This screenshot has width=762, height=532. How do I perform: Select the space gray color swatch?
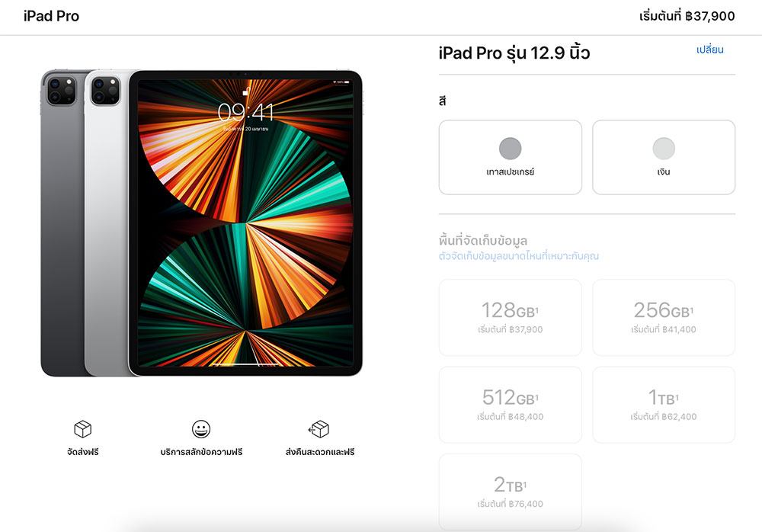click(x=510, y=149)
